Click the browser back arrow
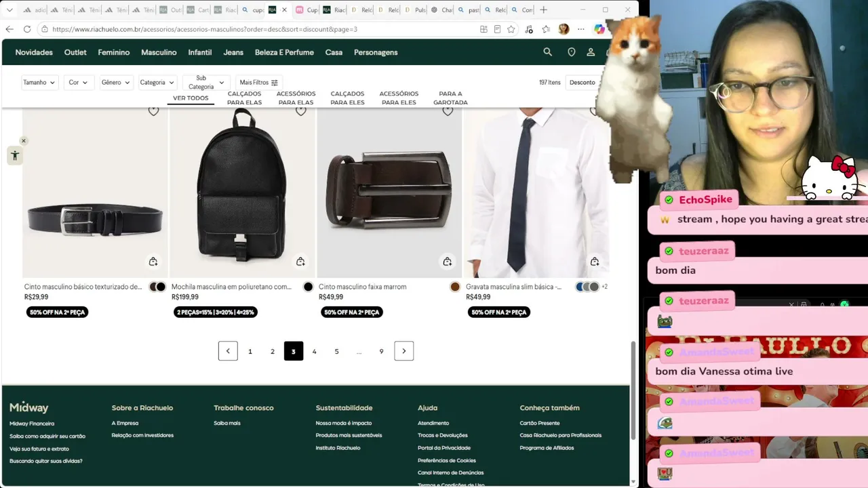868x488 pixels. 9,29
